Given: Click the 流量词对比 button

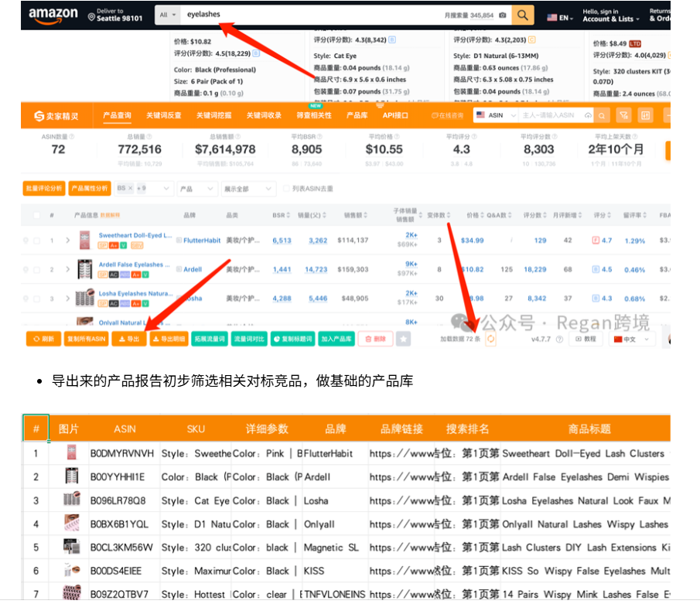Looking at the screenshot, I should point(249,339).
